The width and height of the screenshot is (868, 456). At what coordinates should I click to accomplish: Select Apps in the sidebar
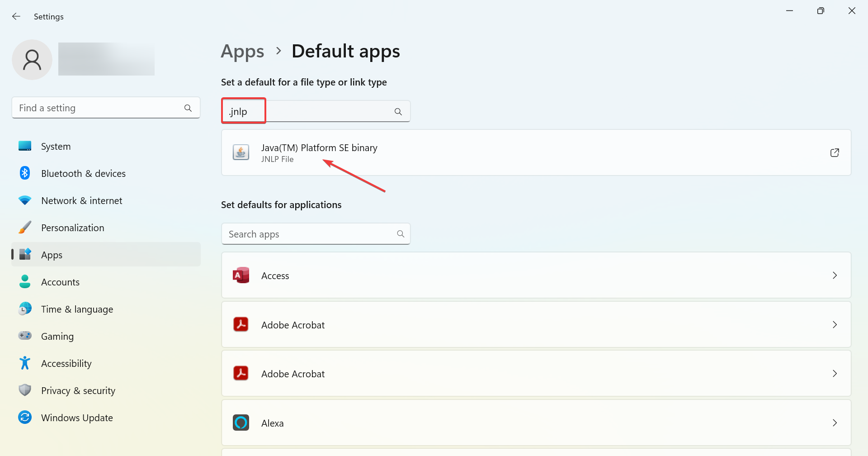click(x=106, y=255)
